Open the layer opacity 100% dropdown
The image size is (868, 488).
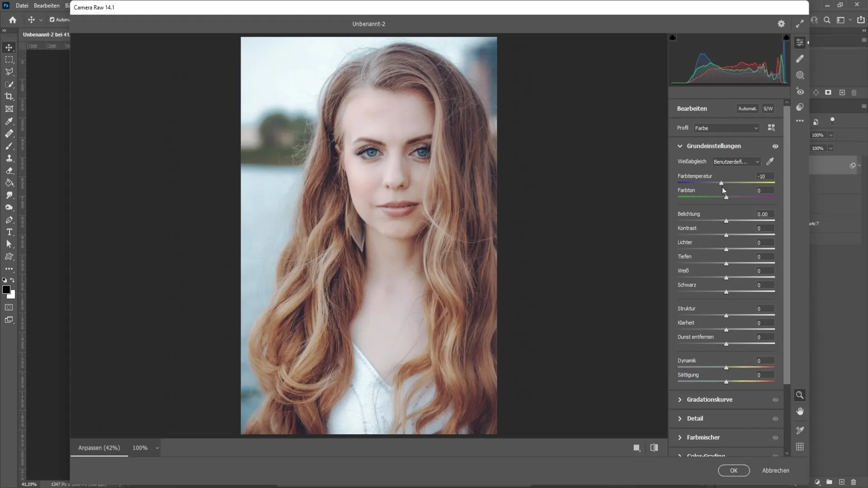tap(830, 135)
